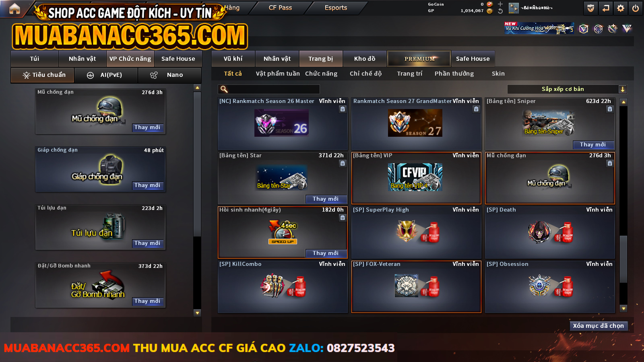Screen dimensions: 644x362
Task: Click the refresh currency icon
Action: (x=500, y=11)
